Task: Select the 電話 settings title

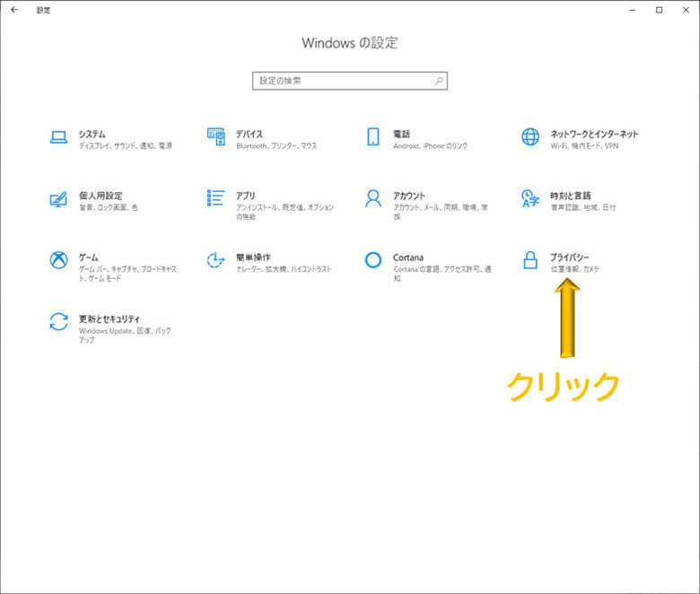Action: (401, 134)
